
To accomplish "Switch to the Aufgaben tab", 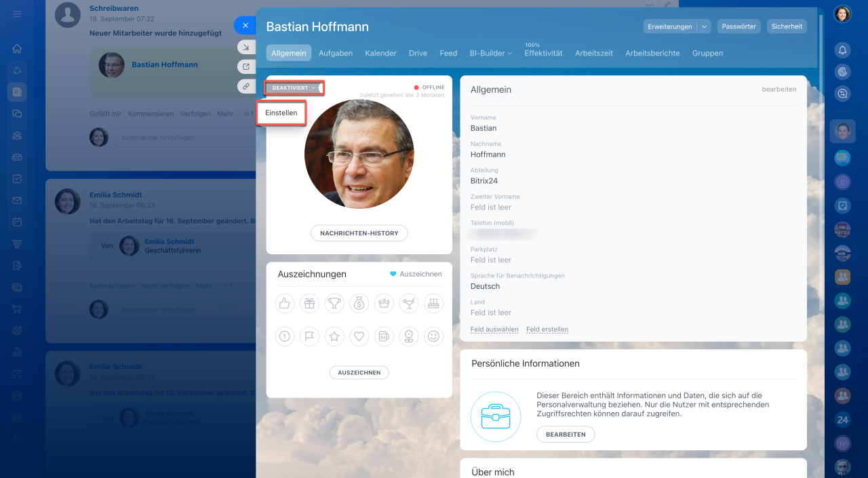I will (x=336, y=53).
